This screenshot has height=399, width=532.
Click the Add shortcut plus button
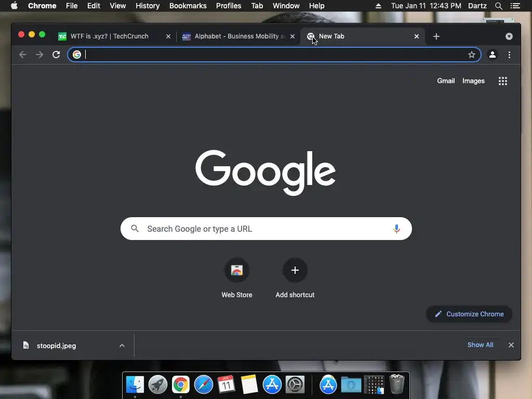295,270
